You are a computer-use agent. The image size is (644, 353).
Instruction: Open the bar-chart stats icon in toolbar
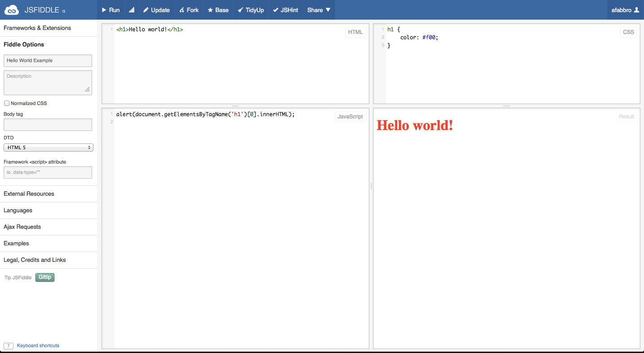(x=131, y=10)
